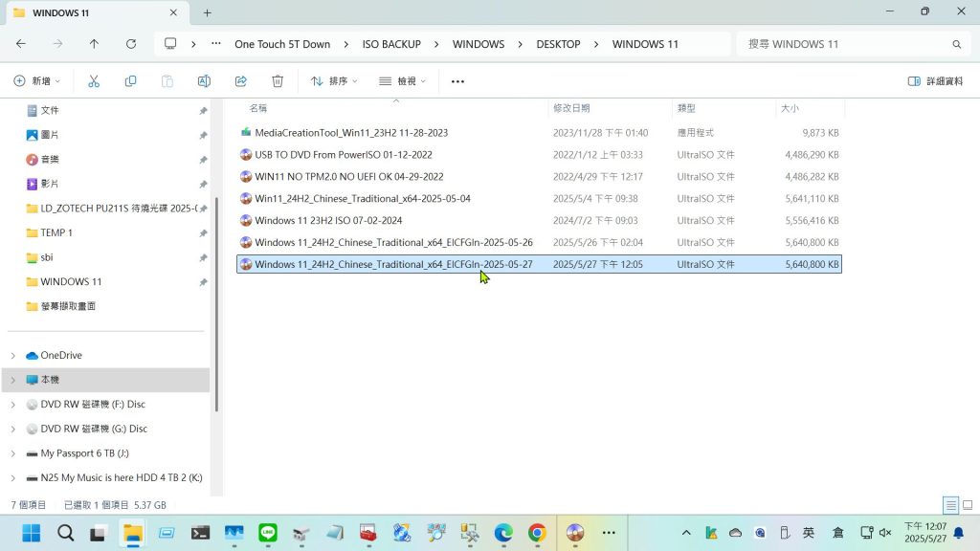Navigate to ISO BACKUP in breadcrumb
This screenshot has height=551, width=980.
(391, 44)
